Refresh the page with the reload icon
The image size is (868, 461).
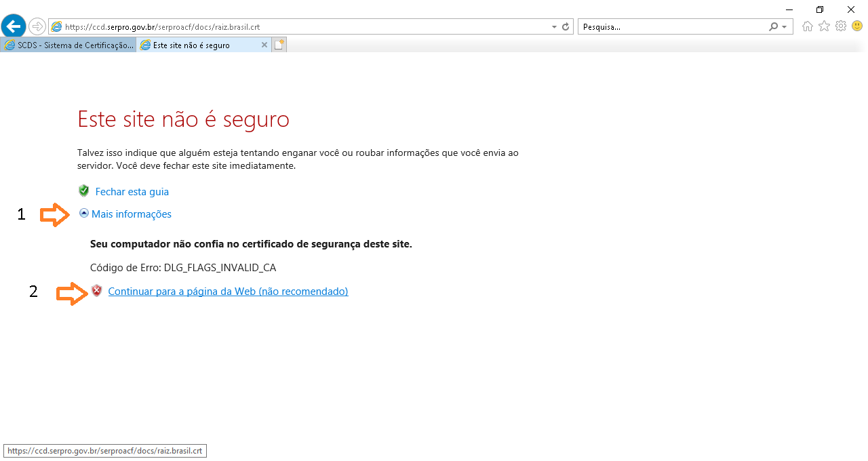tap(566, 27)
